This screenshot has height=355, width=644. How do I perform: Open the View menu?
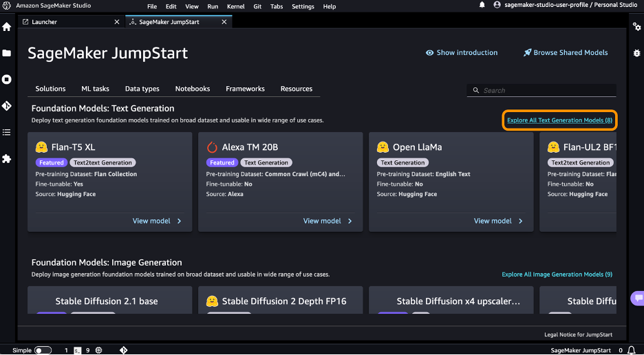point(192,7)
